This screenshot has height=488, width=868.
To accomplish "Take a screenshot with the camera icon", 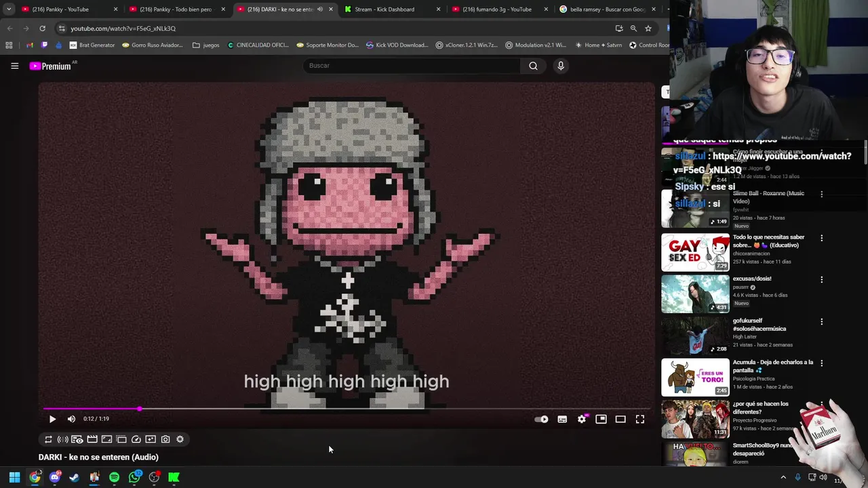I will [165, 439].
